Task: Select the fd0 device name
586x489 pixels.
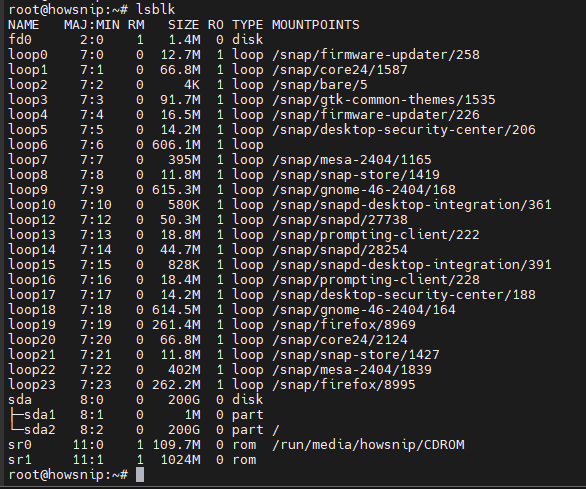Action: (20, 40)
